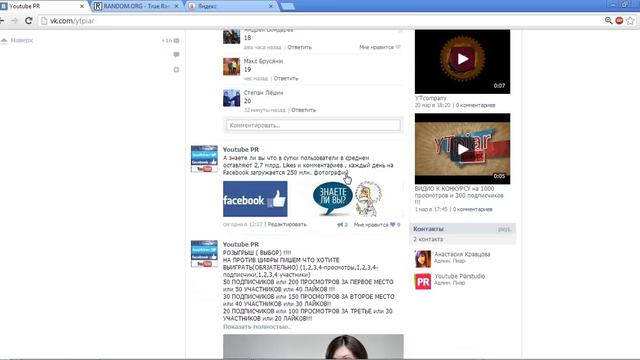Reply to Макс Брусянин's comment
The image size is (640, 360).
click(x=286, y=78)
